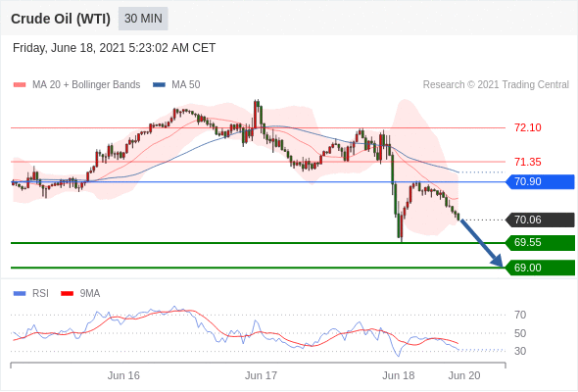This screenshot has height=392, width=578.
Task: Click the Crude Oil (WTI) title
Action: pyautogui.click(x=61, y=19)
